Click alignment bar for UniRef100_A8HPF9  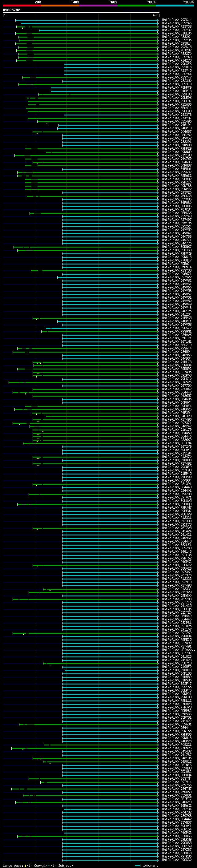point(105,88)
